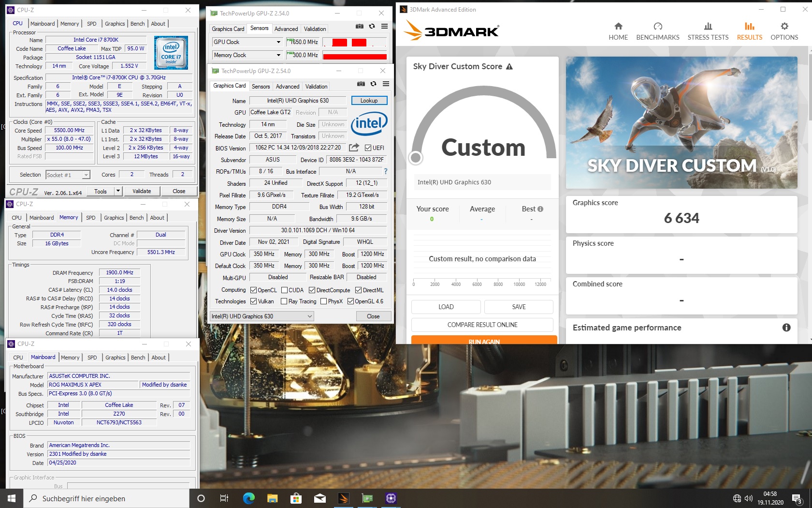Viewport: 812px width, 508px height.
Task: Toggle the DirectCompute checkbox
Action: pyautogui.click(x=312, y=290)
